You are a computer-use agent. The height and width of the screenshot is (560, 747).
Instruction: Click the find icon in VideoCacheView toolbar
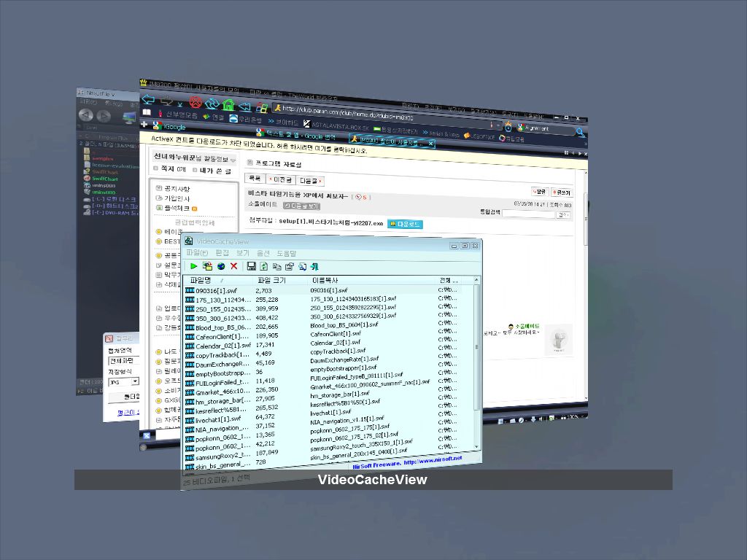point(302,267)
